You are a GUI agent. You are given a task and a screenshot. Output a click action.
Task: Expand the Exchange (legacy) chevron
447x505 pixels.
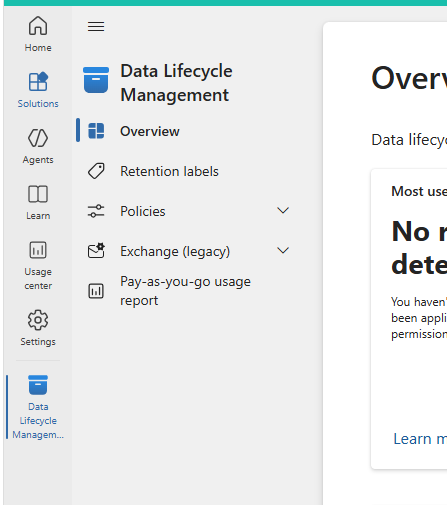click(283, 251)
